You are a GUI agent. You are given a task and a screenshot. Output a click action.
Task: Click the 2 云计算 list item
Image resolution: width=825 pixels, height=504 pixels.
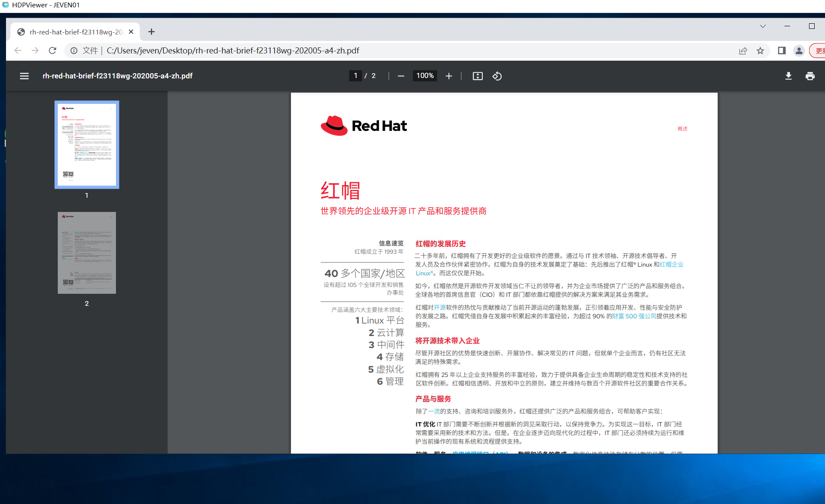point(386,333)
